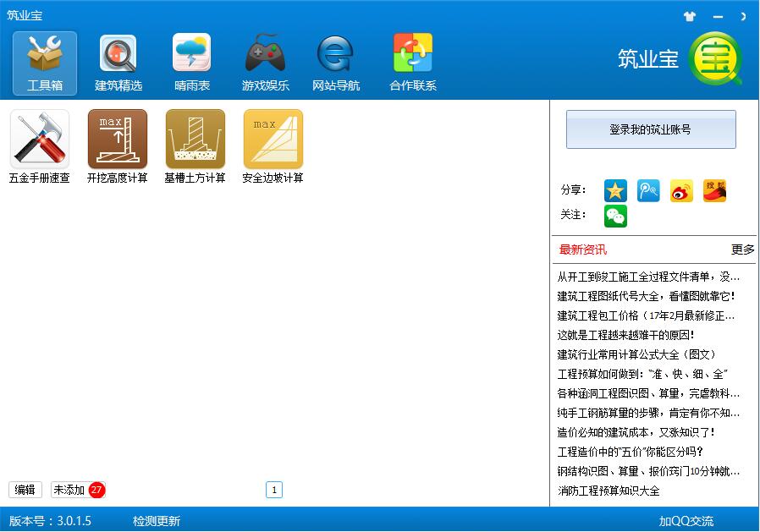Follow via the green WeChat icon
Viewport: 760px width, 532px height.
(615, 216)
